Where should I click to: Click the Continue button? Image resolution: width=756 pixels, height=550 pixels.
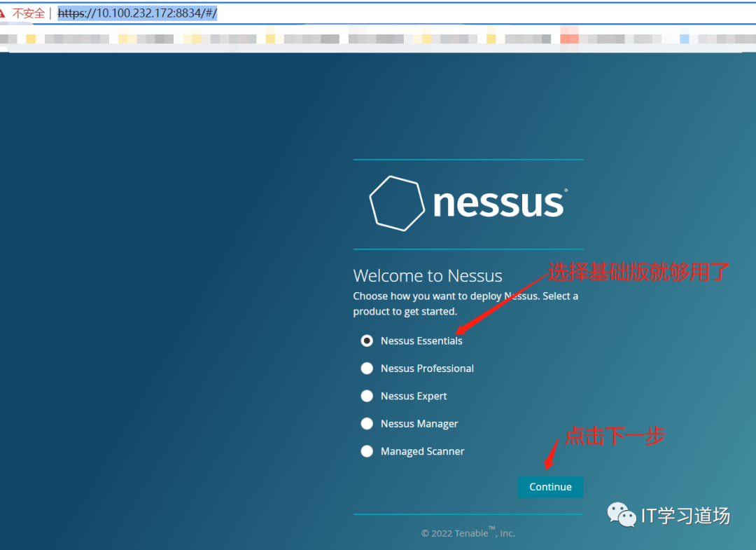[551, 487]
